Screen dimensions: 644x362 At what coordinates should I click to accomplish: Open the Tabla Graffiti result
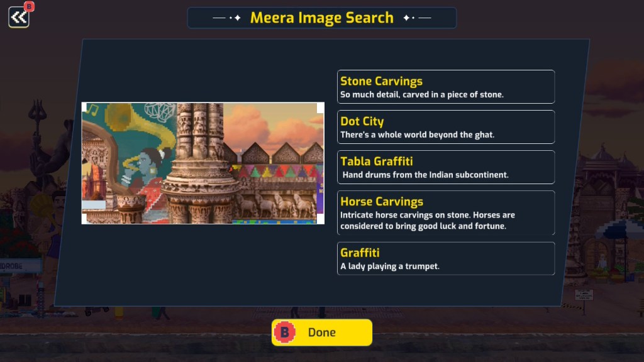446,167
